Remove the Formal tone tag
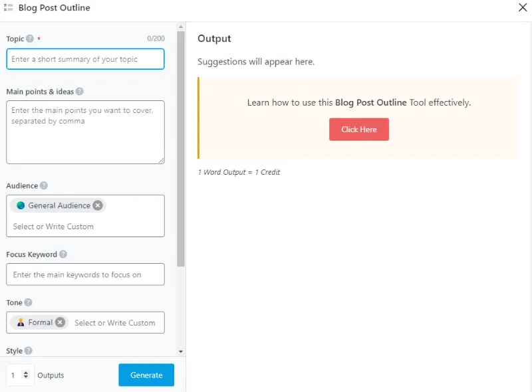 [x=60, y=322]
